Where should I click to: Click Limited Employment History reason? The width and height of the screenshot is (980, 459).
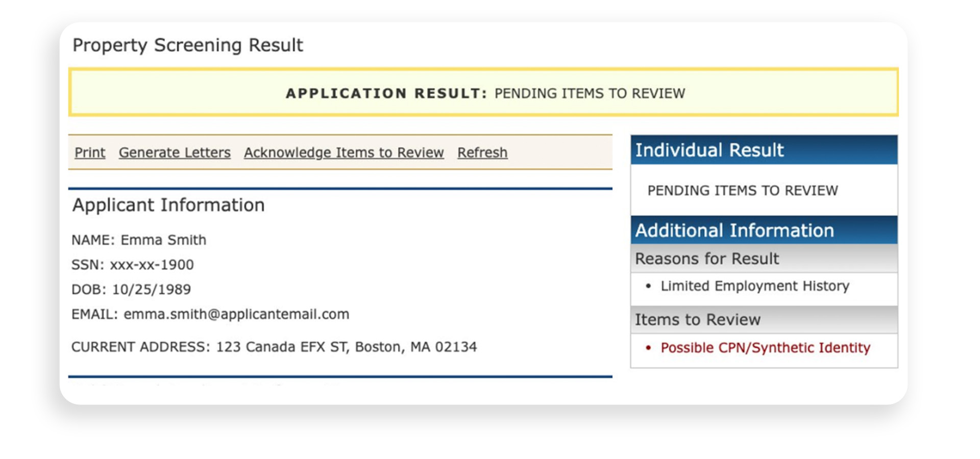755,286
